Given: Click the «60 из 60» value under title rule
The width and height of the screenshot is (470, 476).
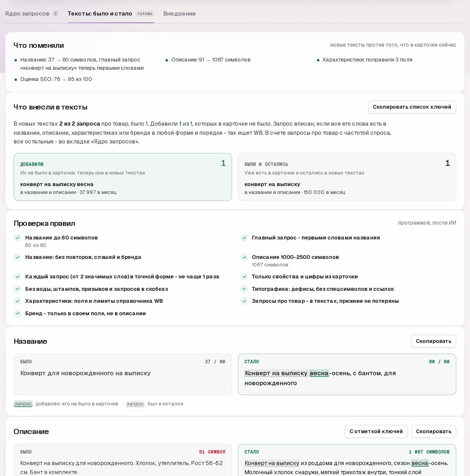Looking at the screenshot, I should (36, 245).
